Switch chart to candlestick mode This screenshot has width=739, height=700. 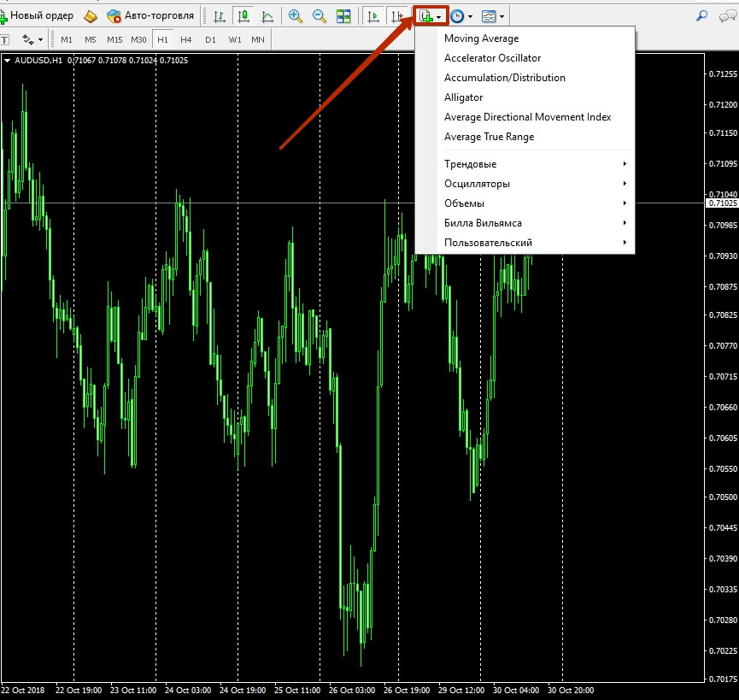pyautogui.click(x=244, y=15)
